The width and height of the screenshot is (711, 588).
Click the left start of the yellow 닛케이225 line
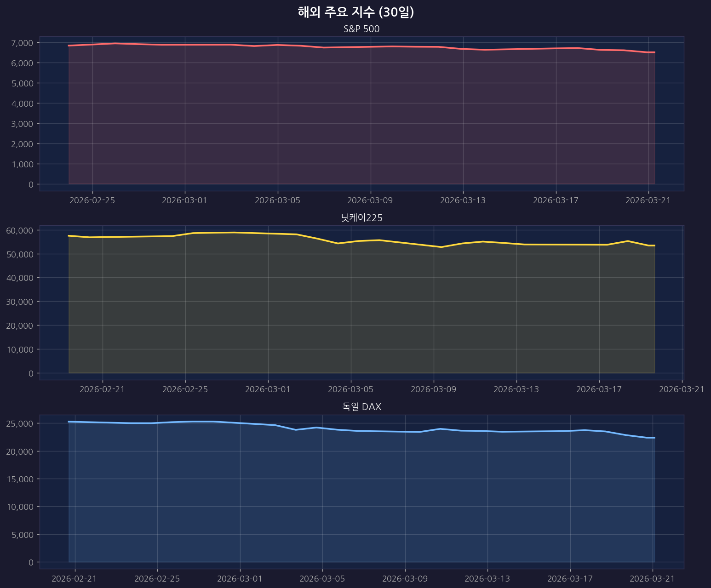point(69,236)
